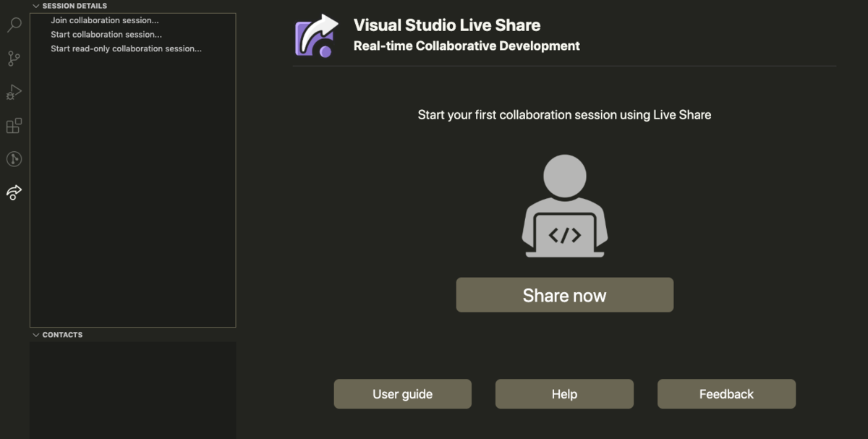
Task: Click the developer with laptop illustration
Action: [x=564, y=206]
